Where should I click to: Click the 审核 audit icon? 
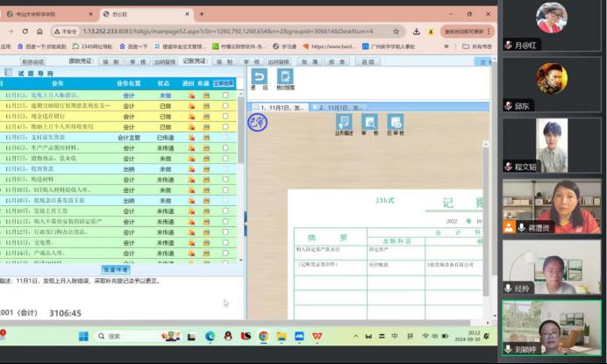point(370,123)
